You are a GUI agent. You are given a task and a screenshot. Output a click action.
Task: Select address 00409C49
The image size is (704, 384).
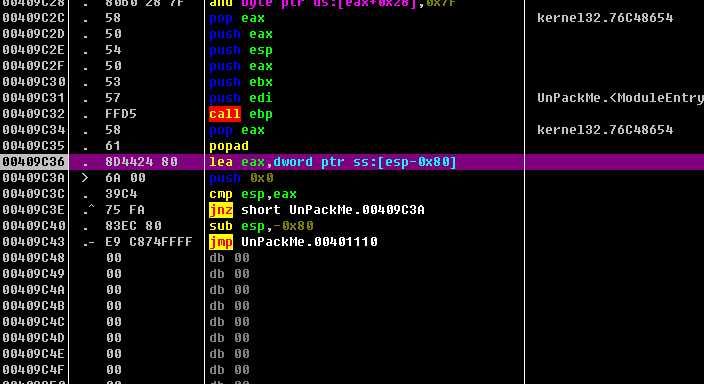pyautogui.click(x=34, y=274)
